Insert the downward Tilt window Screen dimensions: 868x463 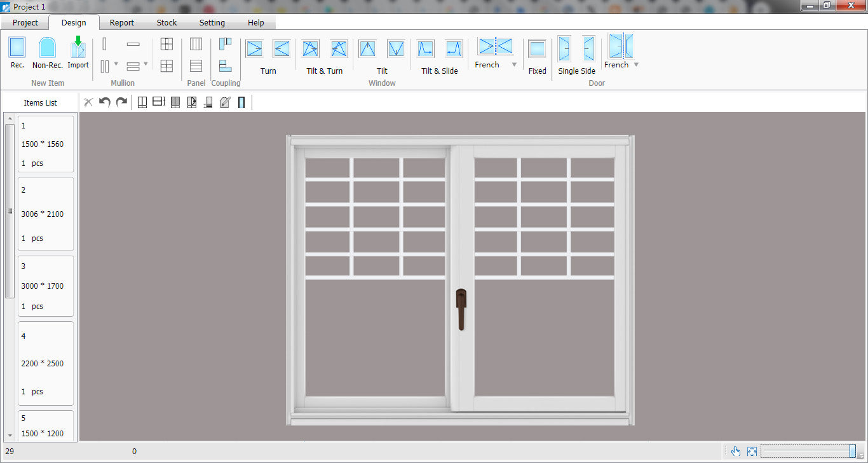[x=396, y=49]
